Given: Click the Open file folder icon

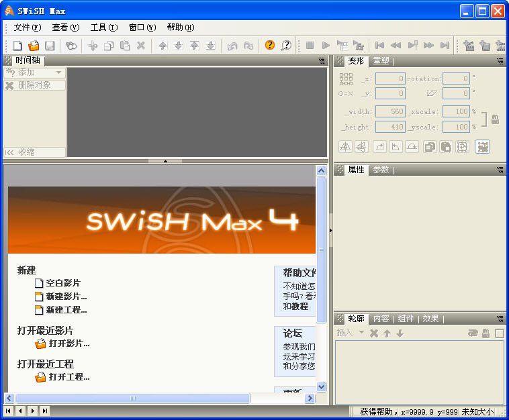Looking at the screenshot, I should point(34,46).
